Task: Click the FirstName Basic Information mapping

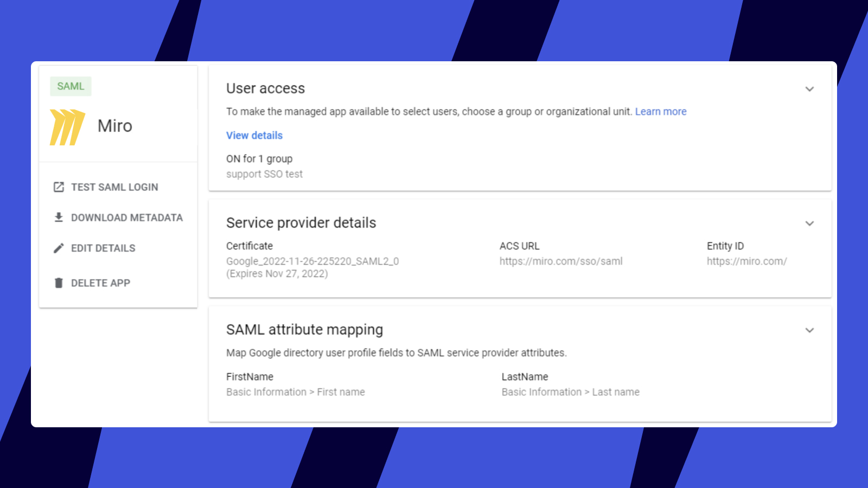Action: [x=295, y=392]
